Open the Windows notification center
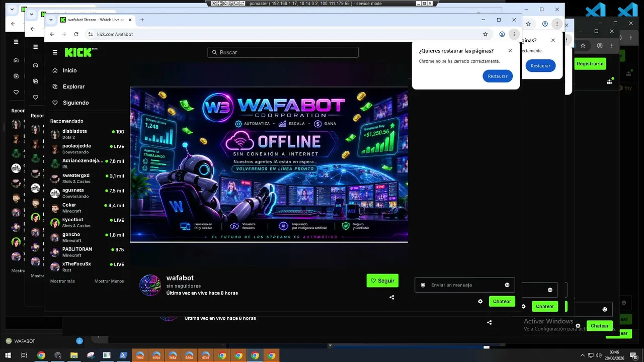 pyautogui.click(x=634, y=355)
